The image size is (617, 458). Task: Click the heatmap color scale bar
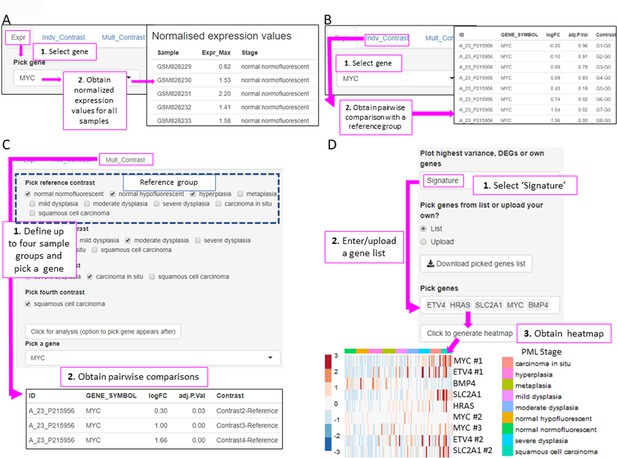(x=328, y=403)
